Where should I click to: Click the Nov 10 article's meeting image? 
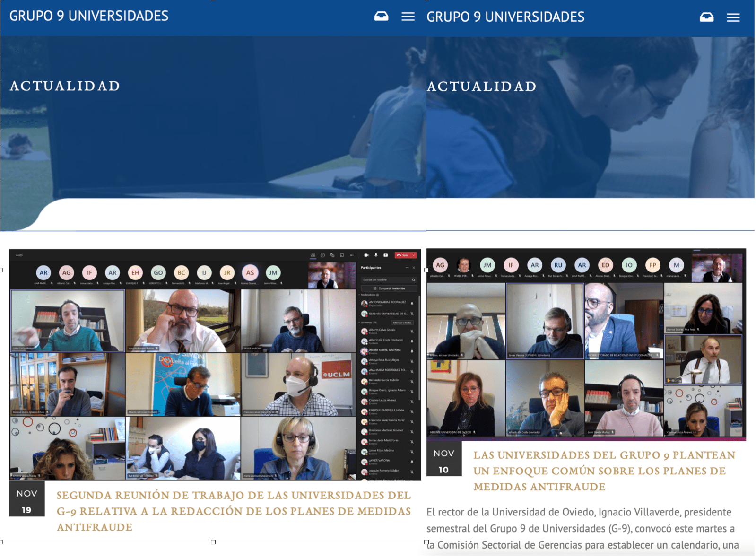point(586,344)
